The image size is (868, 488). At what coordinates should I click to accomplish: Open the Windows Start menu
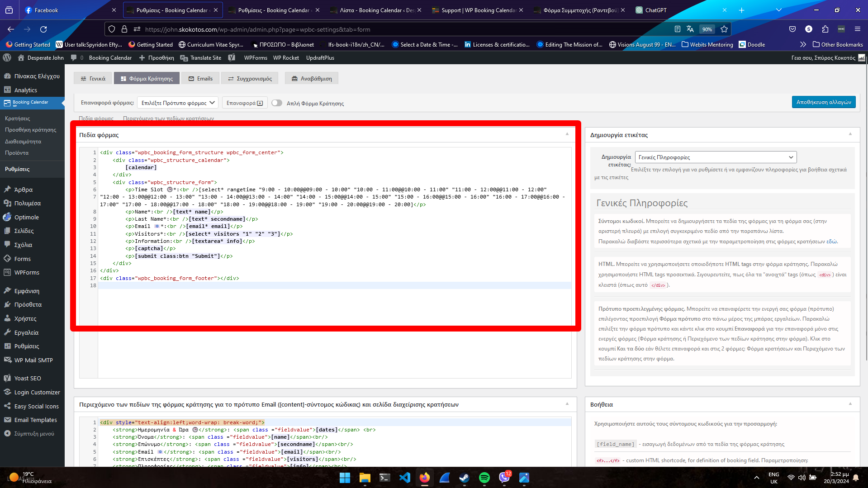pos(345,478)
